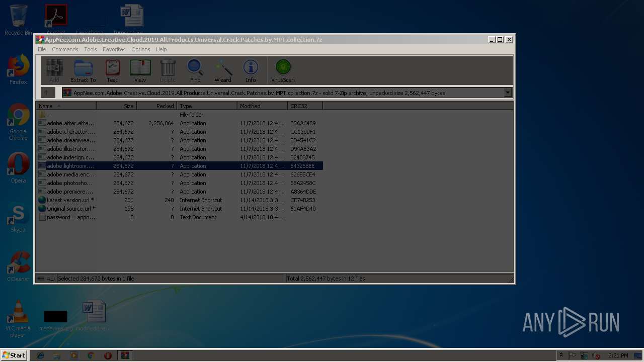
Task: Click the Add toolbar icon
Action: click(x=54, y=70)
